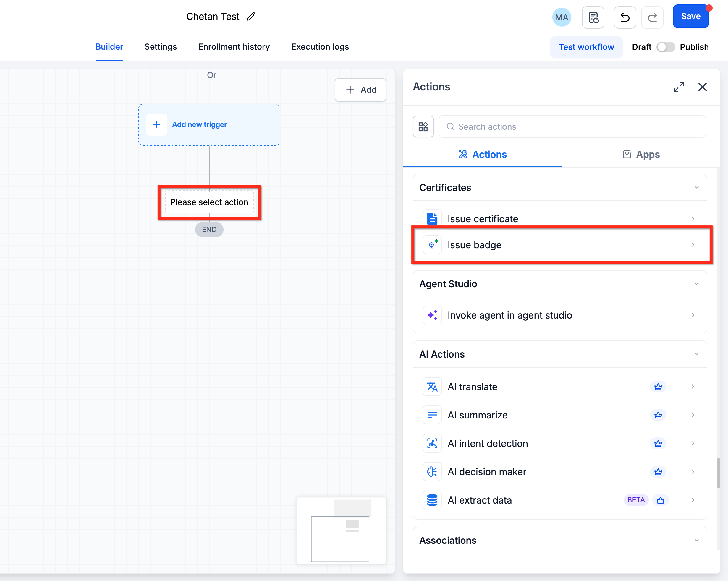Click Test workflow button
Screen dimensions: 728x581
[x=586, y=47]
